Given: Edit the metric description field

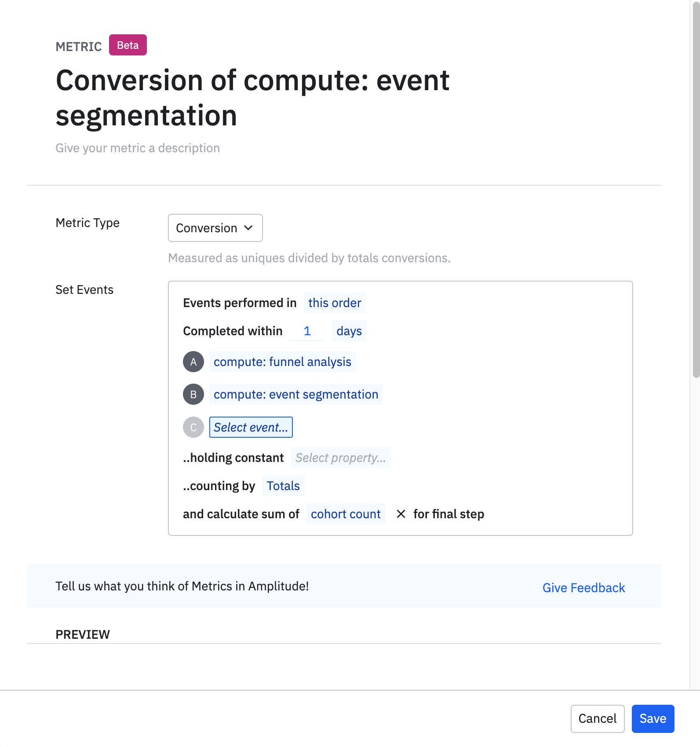Looking at the screenshot, I should [x=138, y=148].
